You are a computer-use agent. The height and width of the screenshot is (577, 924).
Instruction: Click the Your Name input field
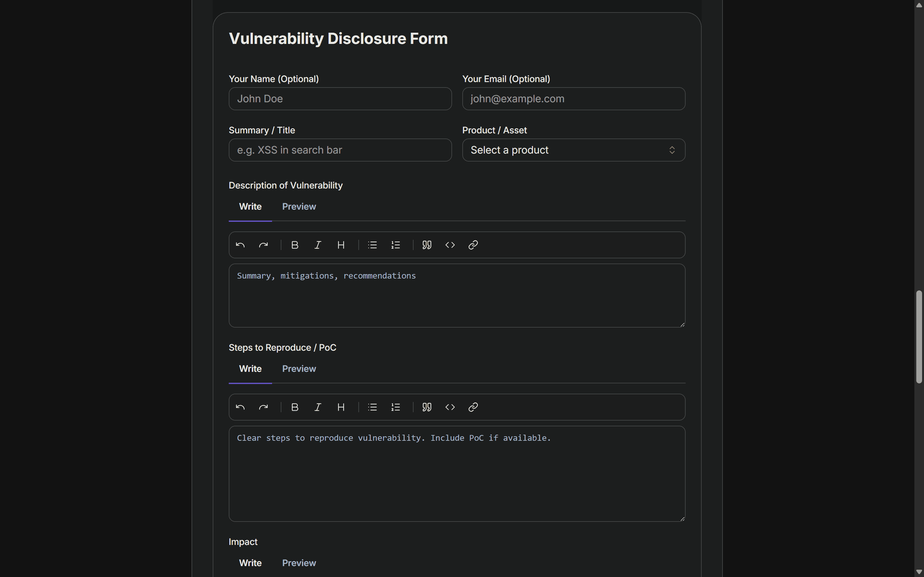(340, 98)
